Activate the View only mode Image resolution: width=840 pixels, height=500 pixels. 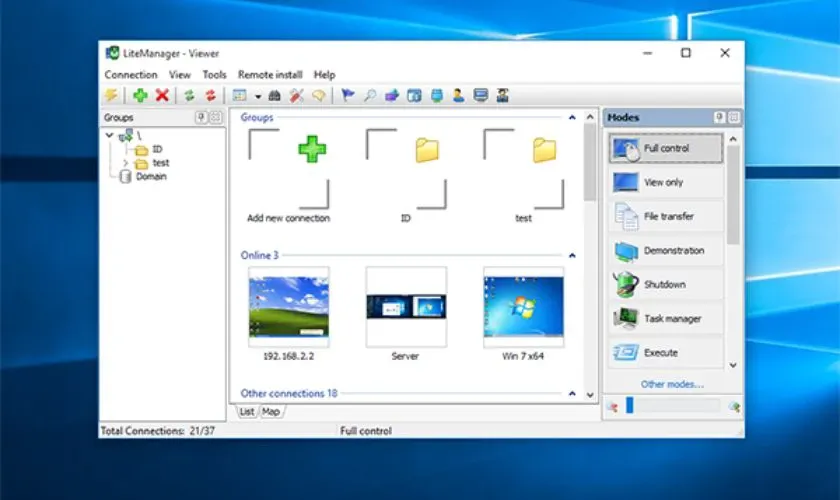[665, 183]
